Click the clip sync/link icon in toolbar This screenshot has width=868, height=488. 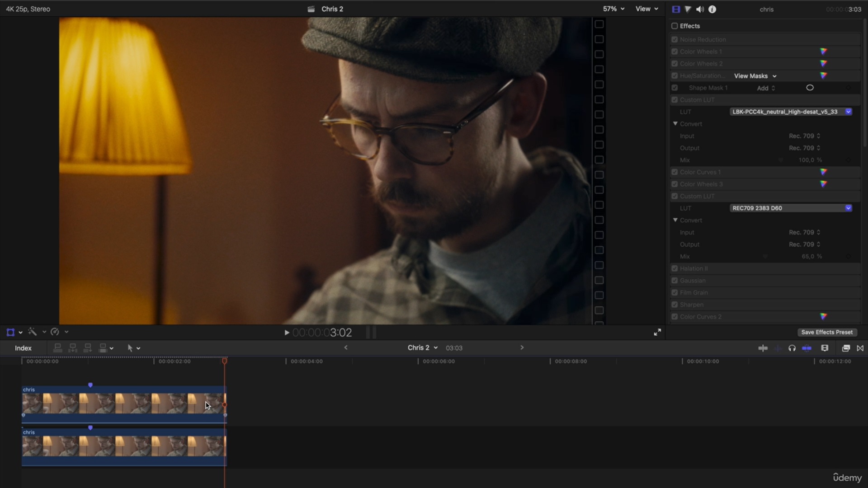[807, 348]
